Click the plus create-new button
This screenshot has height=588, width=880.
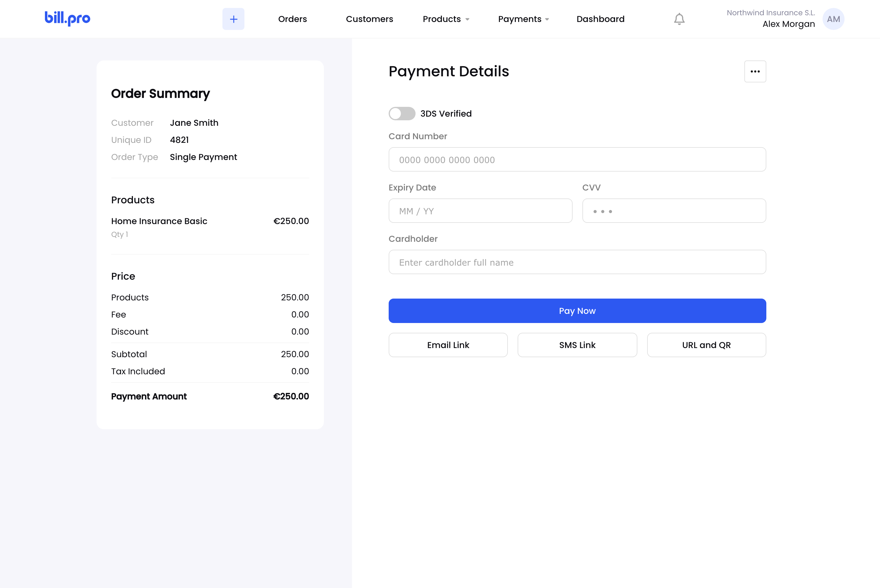[233, 19]
